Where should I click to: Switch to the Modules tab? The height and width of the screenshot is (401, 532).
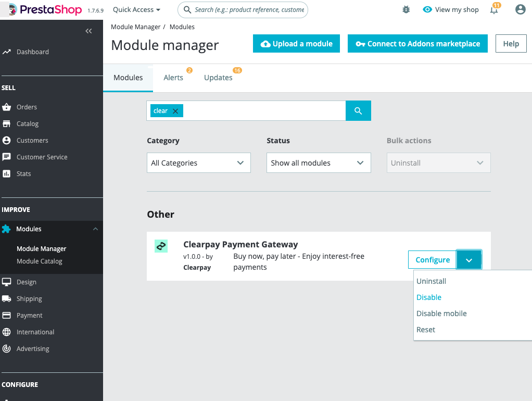click(x=128, y=78)
